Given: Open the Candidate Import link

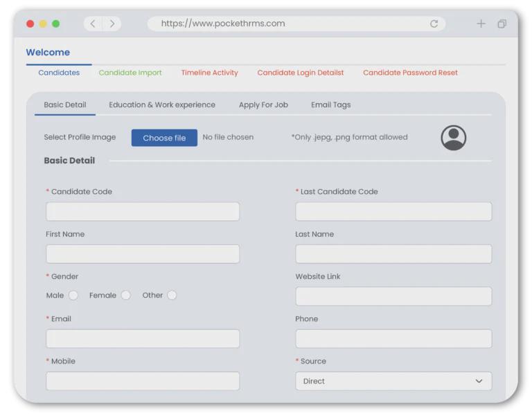Looking at the screenshot, I should [x=130, y=73].
